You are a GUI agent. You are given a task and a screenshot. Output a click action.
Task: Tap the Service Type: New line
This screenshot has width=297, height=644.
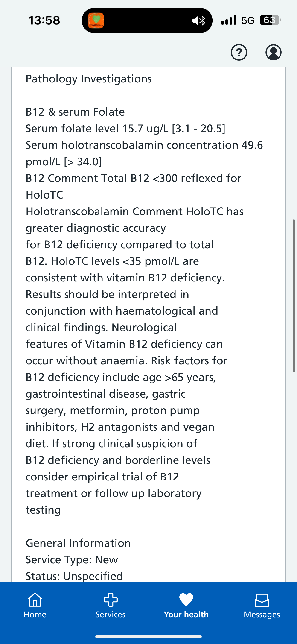point(72,559)
